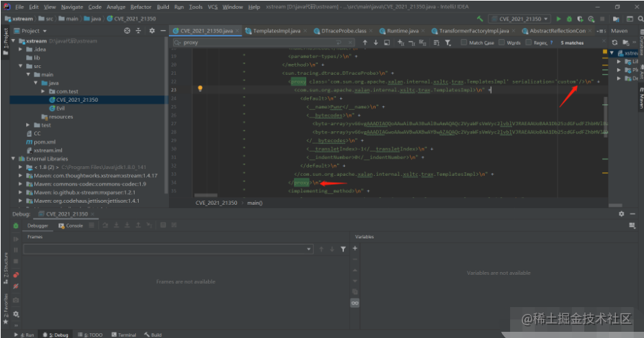Open the Terminal tool window button
This screenshot has width=644, height=338.
pos(124,335)
